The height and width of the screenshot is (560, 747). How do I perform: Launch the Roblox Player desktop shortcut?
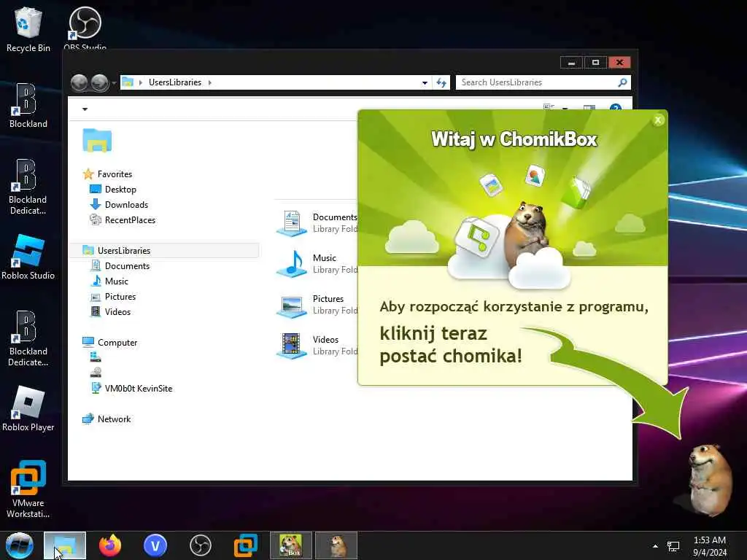pyautogui.click(x=28, y=408)
